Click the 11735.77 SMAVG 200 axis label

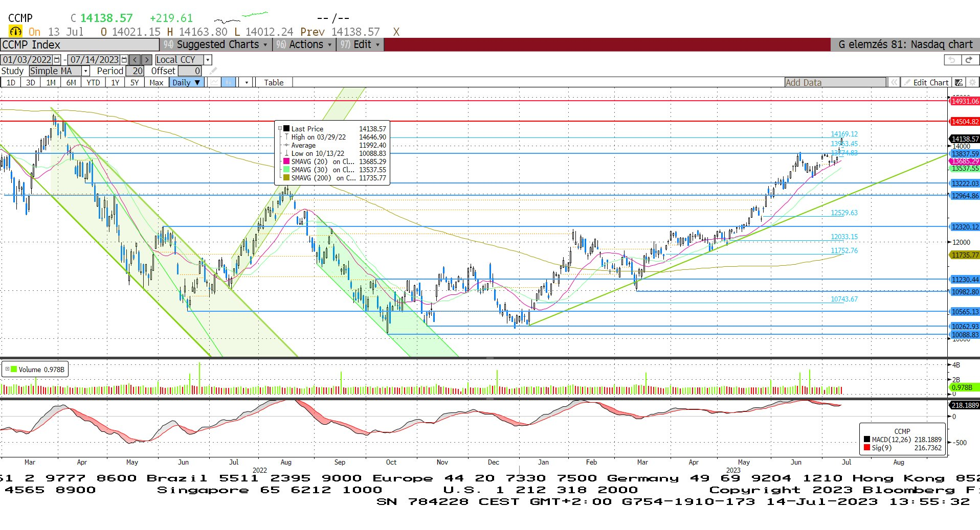click(965, 255)
